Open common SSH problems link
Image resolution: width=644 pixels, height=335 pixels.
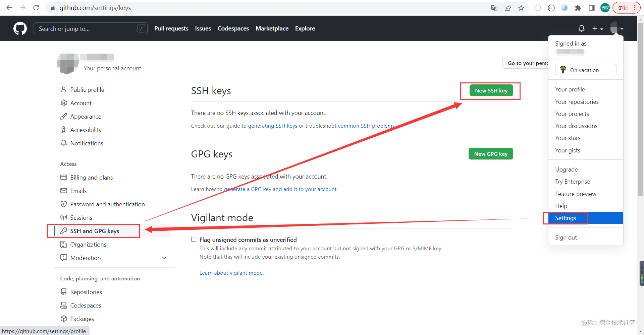(x=366, y=126)
